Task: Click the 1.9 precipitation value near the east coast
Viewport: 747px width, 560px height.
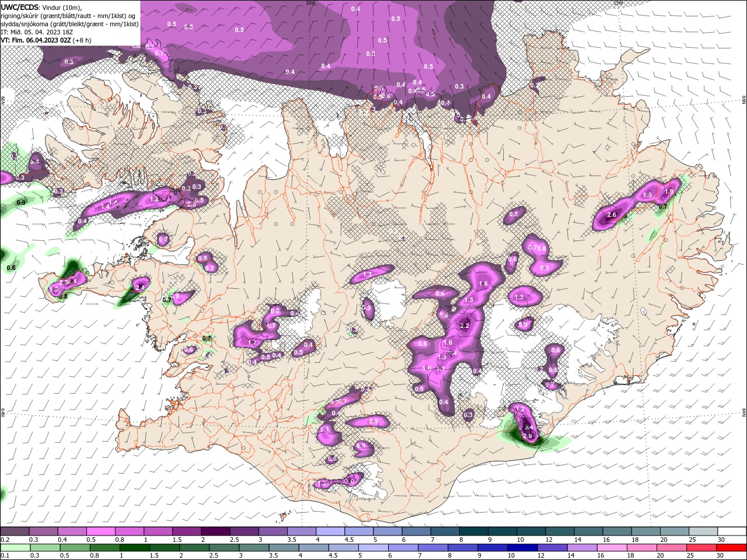Action: click(x=669, y=191)
